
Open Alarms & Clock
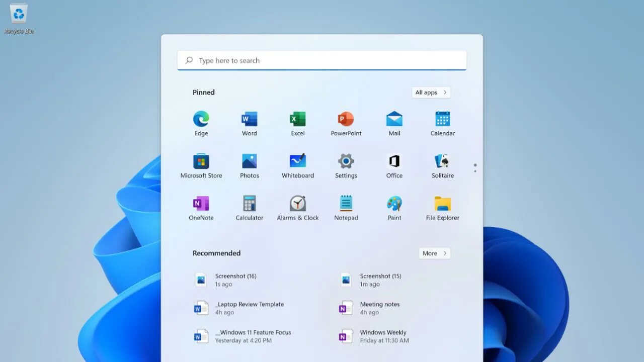click(x=298, y=208)
